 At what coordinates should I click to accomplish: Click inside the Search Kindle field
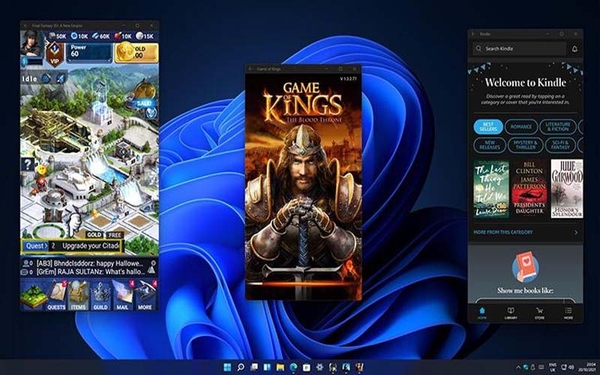[520, 49]
